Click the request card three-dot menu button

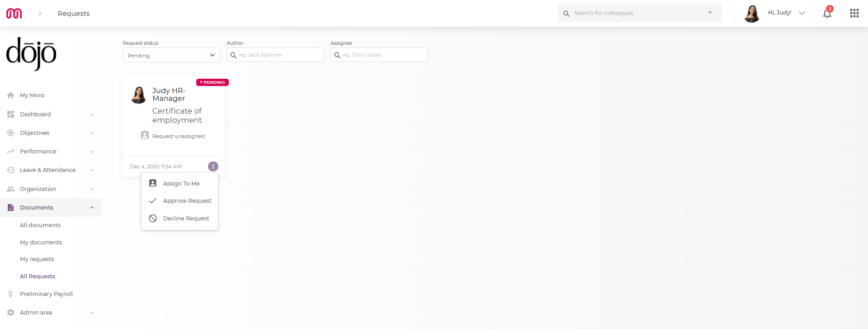[213, 167]
